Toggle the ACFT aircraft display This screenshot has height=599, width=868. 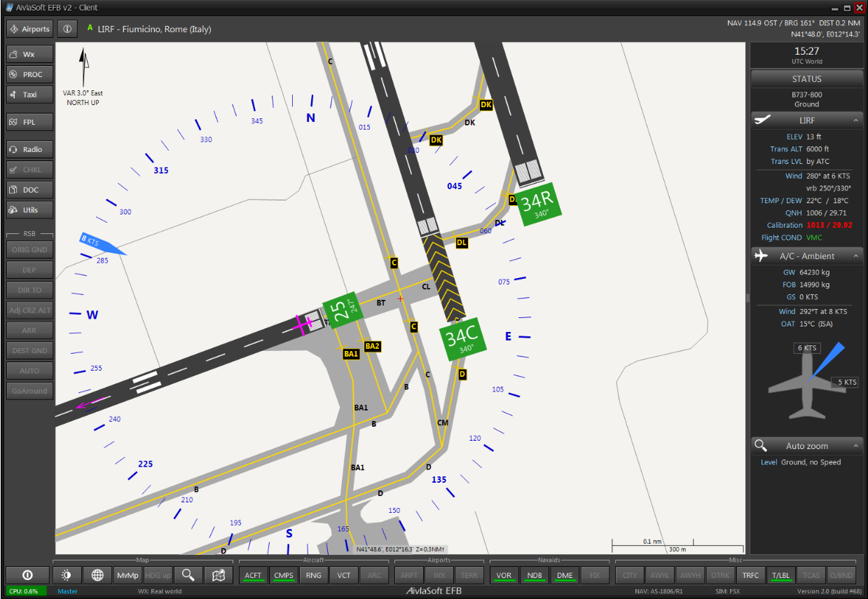point(254,575)
